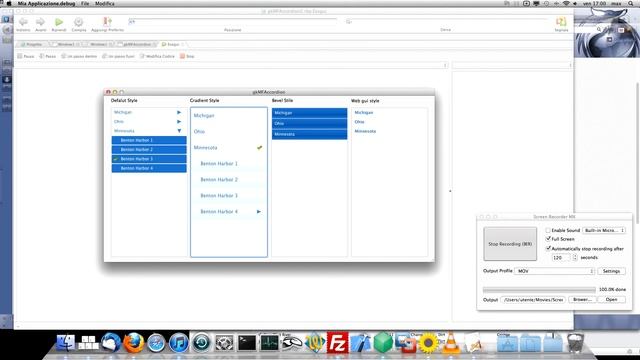Select Benton Harbor 2 in Gradient Style
The width and height of the screenshot is (640, 360).
coord(229,180)
